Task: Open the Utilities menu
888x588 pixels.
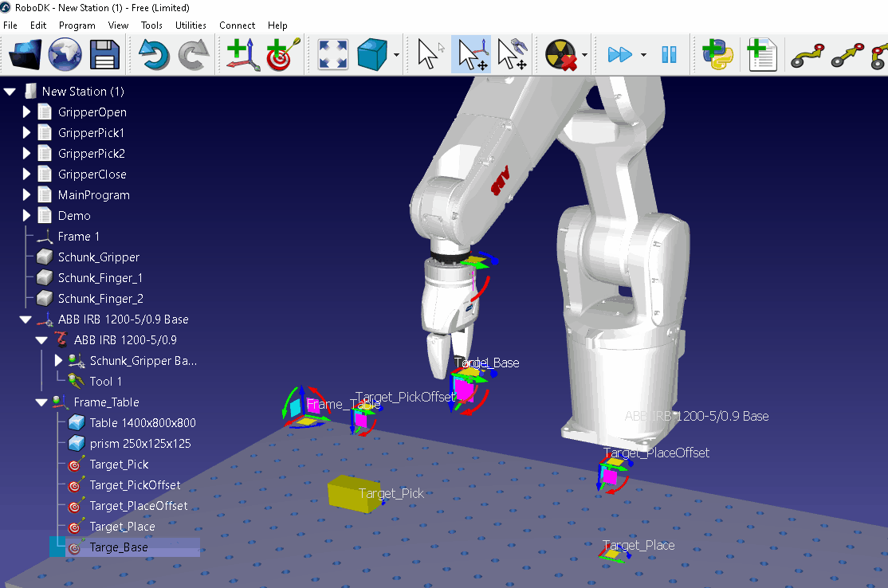Action: tap(191, 25)
